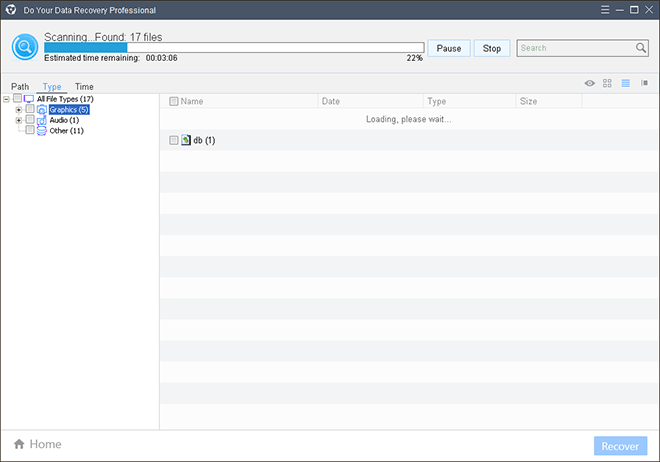The width and height of the screenshot is (660, 462).
Task: Click the scan progress bar
Action: point(234,47)
